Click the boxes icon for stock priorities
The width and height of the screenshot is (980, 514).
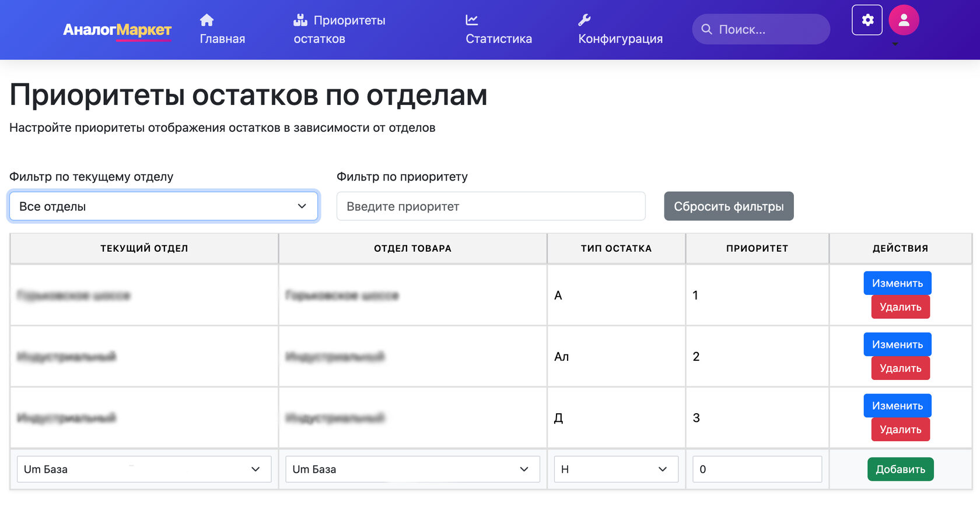(300, 20)
